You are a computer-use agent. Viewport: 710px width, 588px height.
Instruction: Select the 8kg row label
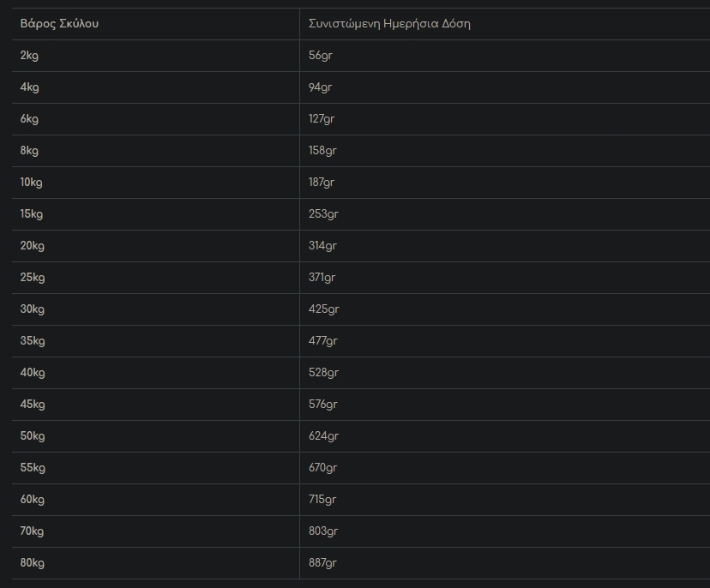pyautogui.click(x=29, y=151)
